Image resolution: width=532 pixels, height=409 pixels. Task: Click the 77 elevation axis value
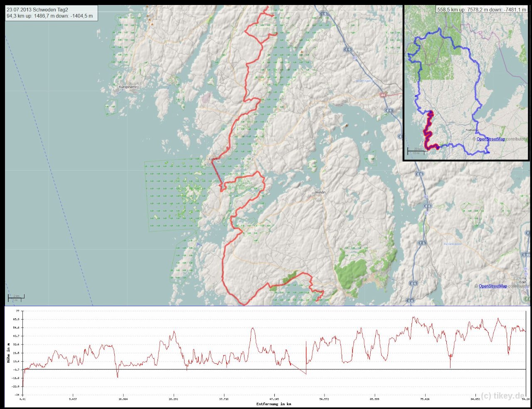(17, 311)
